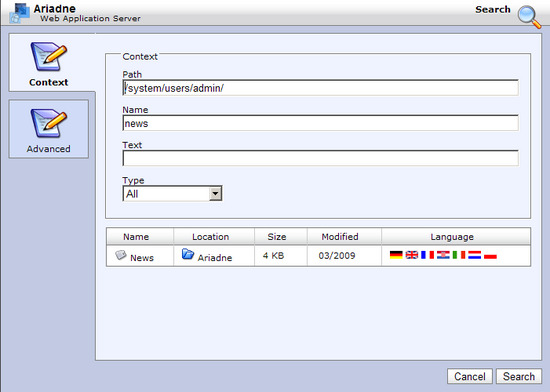Switch to the Context tab label
This screenshot has height=392, width=550.
tap(48, 82)
